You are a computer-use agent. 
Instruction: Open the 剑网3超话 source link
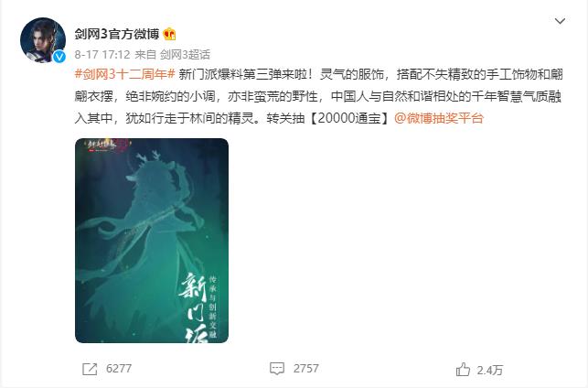[185, 55]
